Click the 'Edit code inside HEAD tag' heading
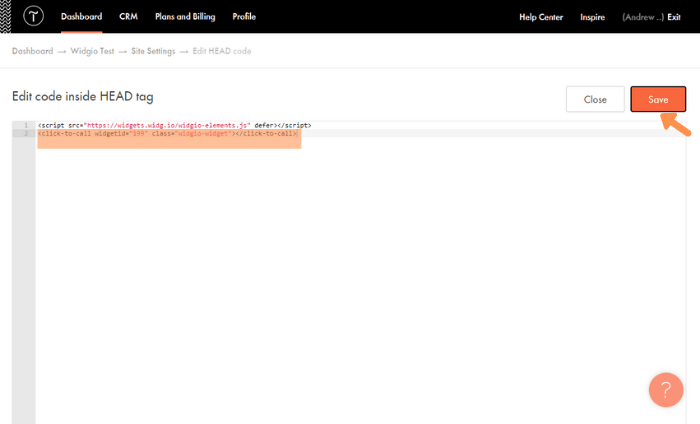This screenshot has height=424, width=700. click(83, 96)
